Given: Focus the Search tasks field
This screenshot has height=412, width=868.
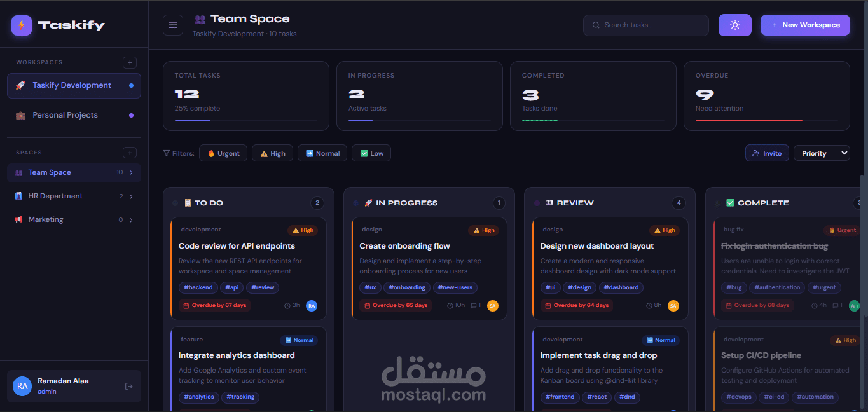Looking at the screenshot, I should point(645,25).
